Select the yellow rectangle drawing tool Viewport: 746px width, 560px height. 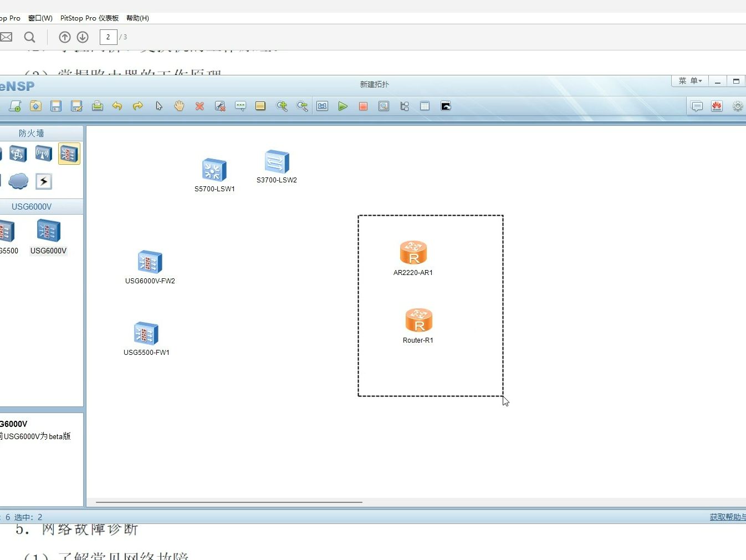pyautogui.click(x=260, y=106)
